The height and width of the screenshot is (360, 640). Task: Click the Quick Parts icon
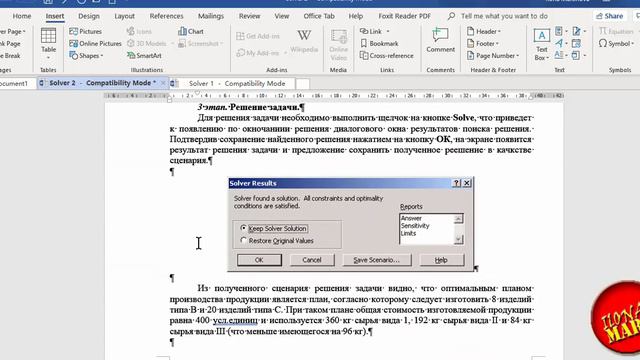pyautogui.click(x=559, y=31)
